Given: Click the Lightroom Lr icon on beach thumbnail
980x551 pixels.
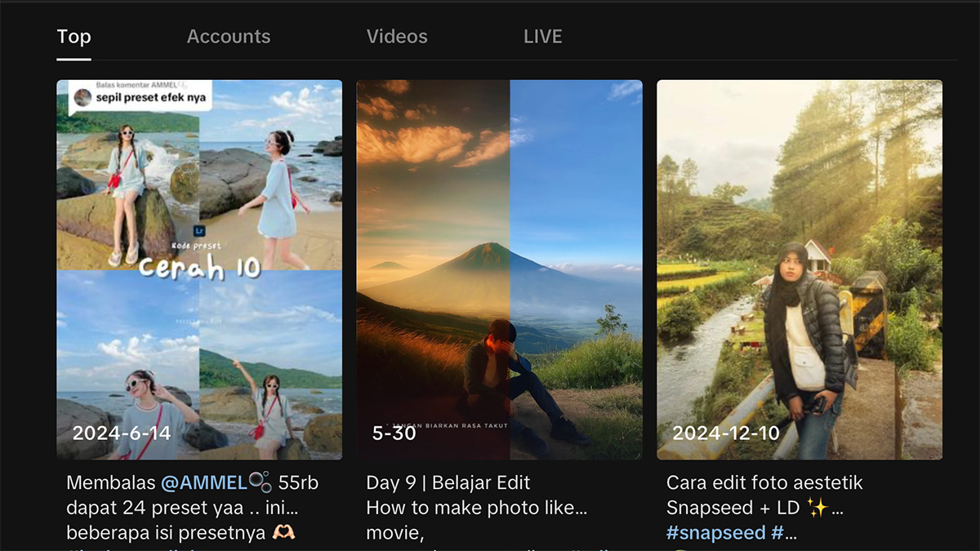Looking at the screenshot, I should [199, 232].
